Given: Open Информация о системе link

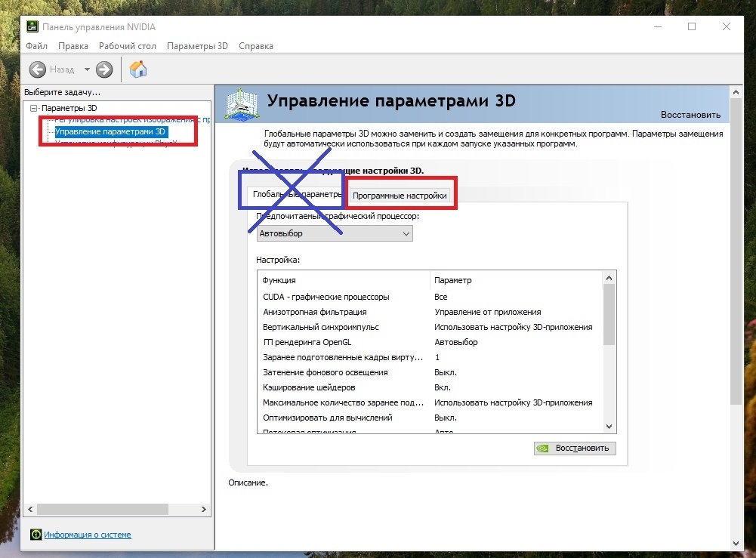Looking at the screenshot, I should click(88, 535).
